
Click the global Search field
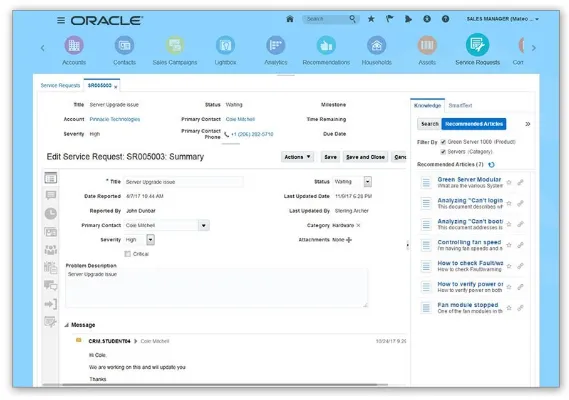(326, 19)
